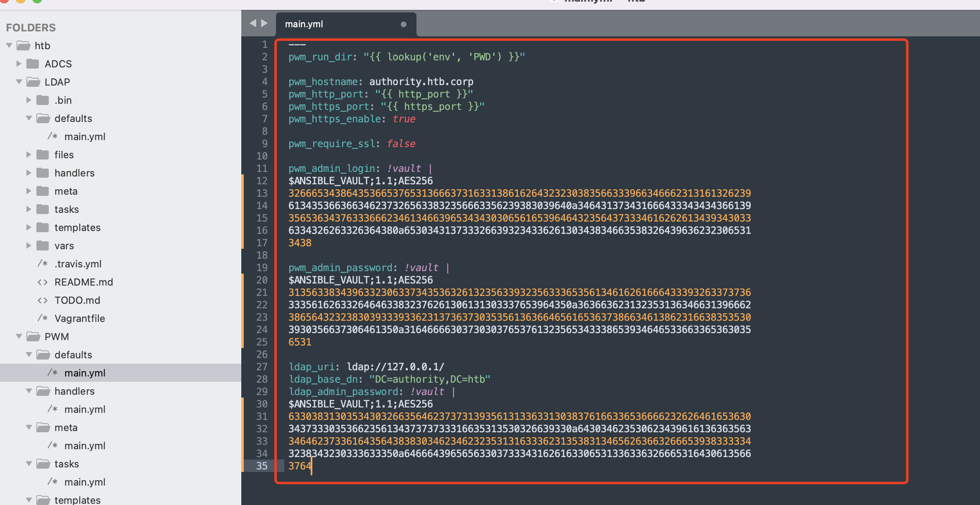The height and width of the screenshot is (505, 980).
Task: Click the true value of pwm_https_enable
Action: tap(404, 119)
